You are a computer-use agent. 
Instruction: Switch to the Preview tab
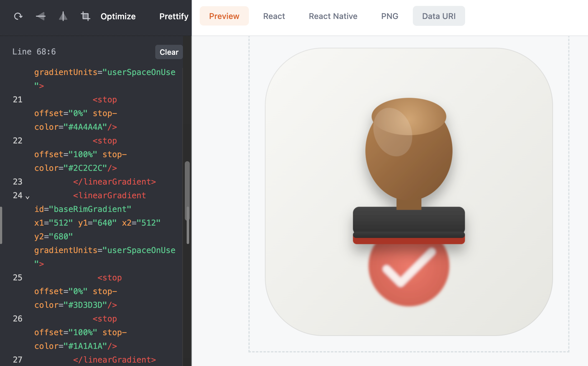tap(224, 16)
